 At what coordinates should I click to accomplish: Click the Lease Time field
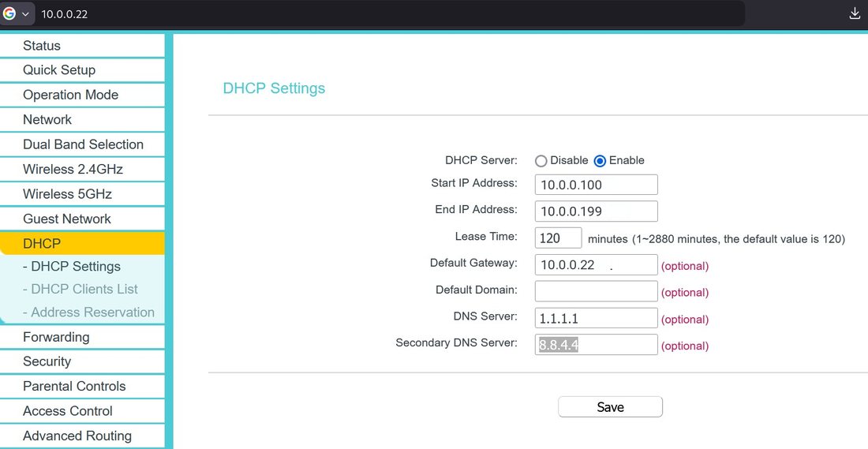[558, 238]
